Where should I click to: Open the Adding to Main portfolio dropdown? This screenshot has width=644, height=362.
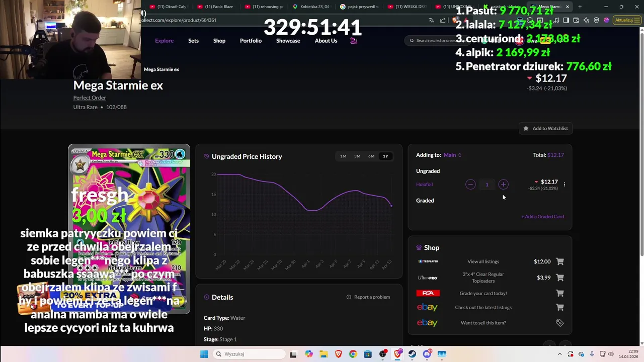(452, 155)
